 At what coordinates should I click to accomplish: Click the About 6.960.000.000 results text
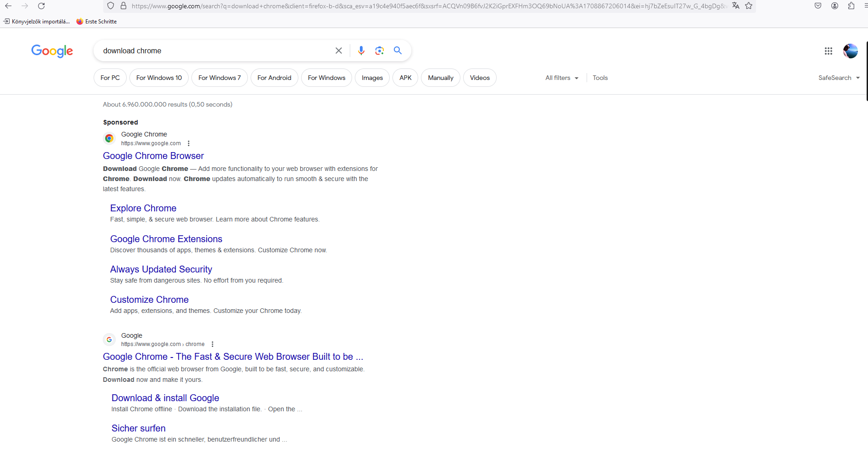[x=168, y=104]
